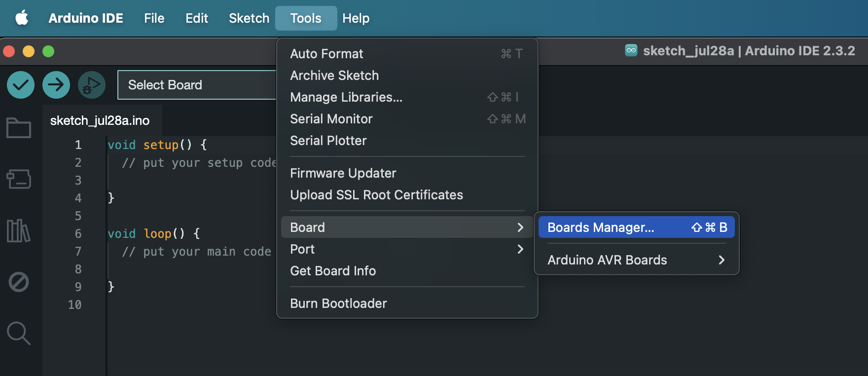The image size is (868, 376).
Task: Click the Verify checkmark button
Action: [21, 85]
